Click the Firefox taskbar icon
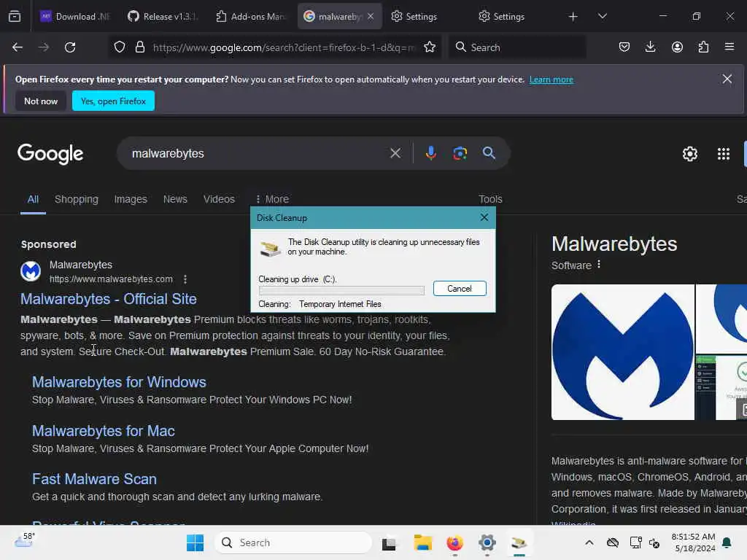Image resolution: width=747 pixels, height=560 pixels. click(454, 542)
